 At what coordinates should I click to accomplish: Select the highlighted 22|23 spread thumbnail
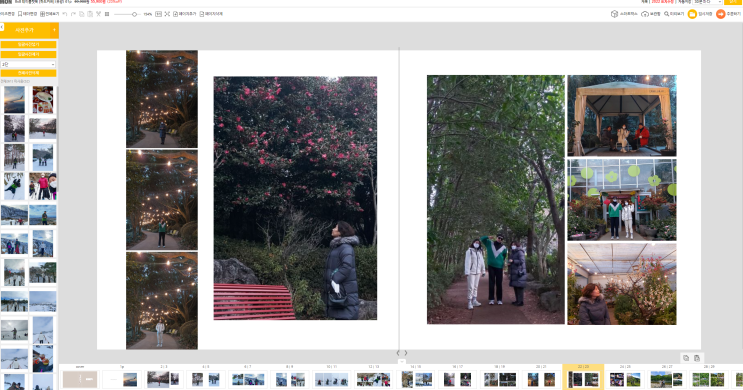click(583, 379)
